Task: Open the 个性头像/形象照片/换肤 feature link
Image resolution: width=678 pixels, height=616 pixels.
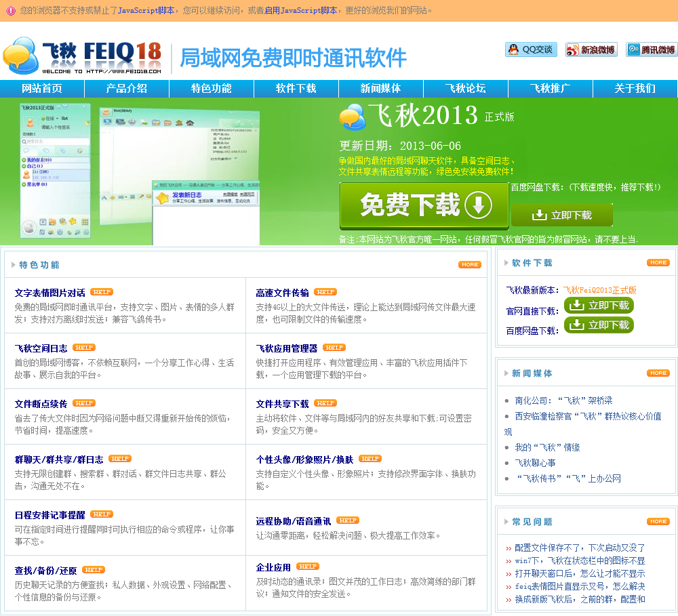Action: pos(305,459)
